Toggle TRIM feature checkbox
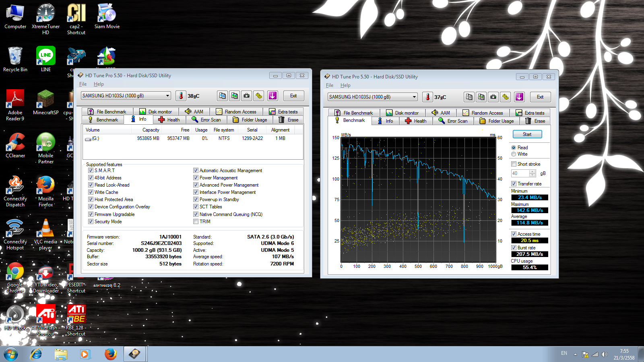Image resolution: width=644 pixels, height=362 pixels. click(x=196, y=222)
